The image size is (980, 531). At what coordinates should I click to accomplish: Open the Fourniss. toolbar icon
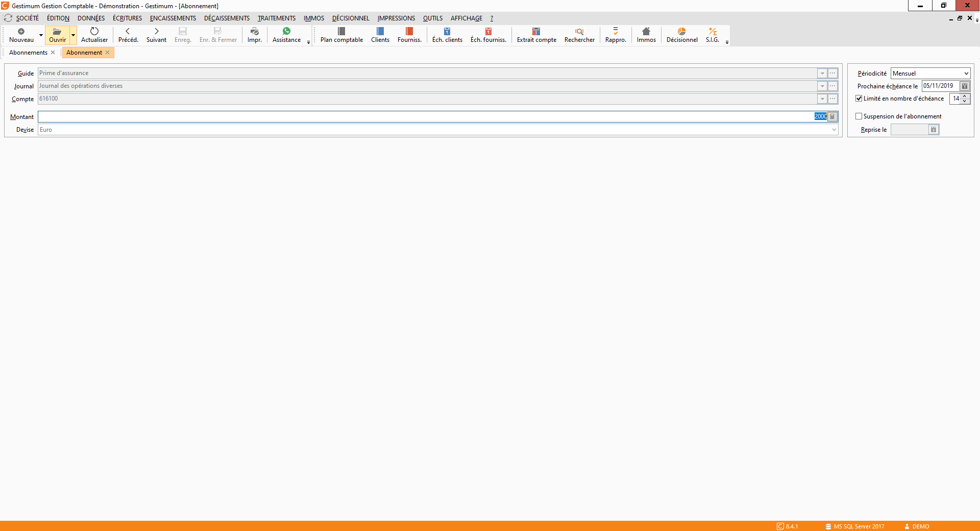coord(409,32)
